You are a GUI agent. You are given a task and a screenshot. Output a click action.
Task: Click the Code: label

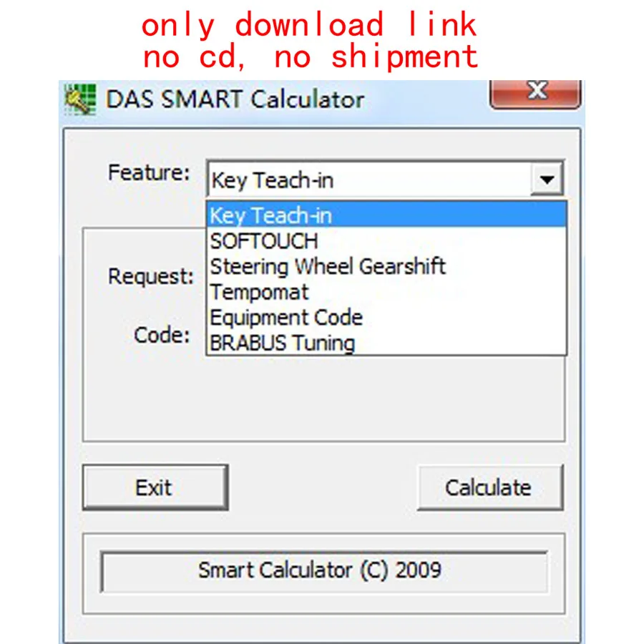[x=162, y=335]
